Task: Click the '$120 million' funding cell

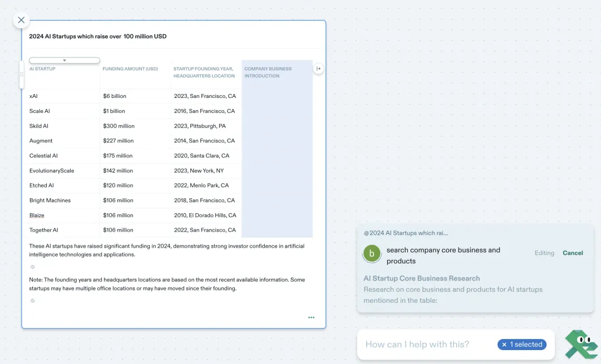Action: (135, 185)
